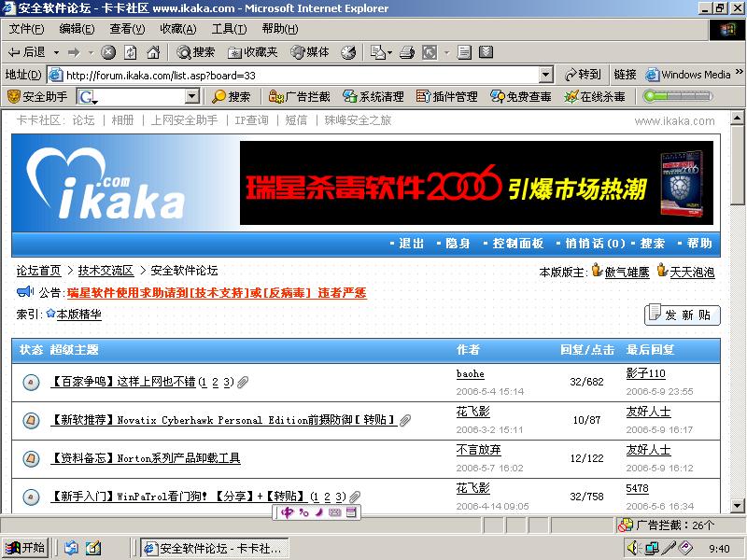Open the 编辑(E) menu
The image size is (747, 560).
78,29
